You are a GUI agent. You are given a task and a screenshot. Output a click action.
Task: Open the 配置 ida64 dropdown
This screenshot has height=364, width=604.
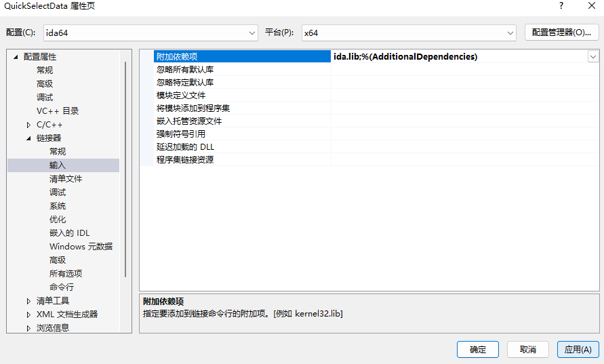150,33
